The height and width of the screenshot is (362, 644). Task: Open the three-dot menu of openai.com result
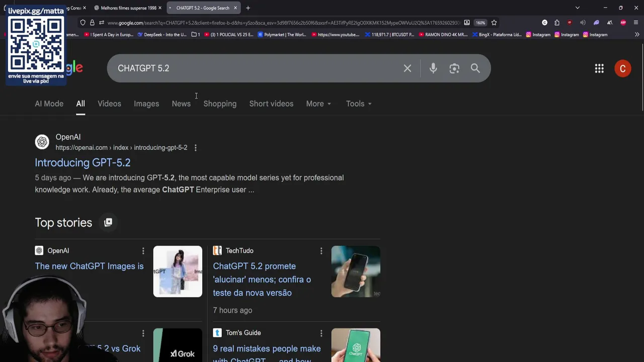[196, 148]
